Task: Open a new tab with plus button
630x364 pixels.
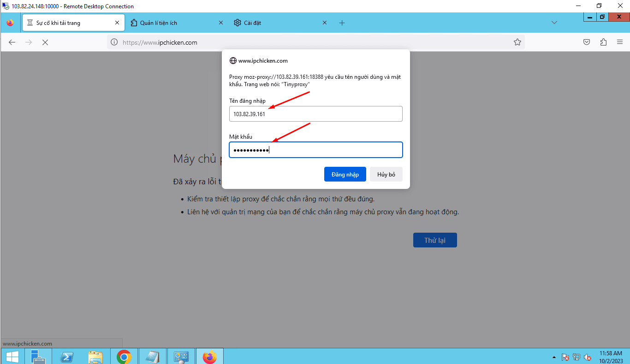Action: [342, 23]
